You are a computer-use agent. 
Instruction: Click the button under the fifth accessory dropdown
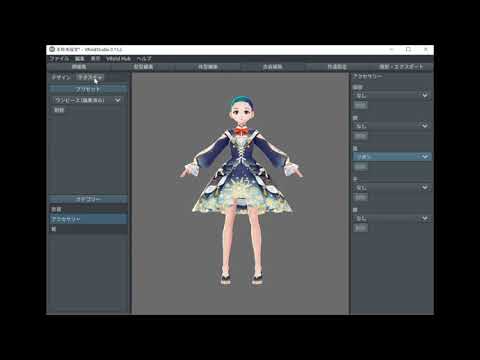pos(360,228)
